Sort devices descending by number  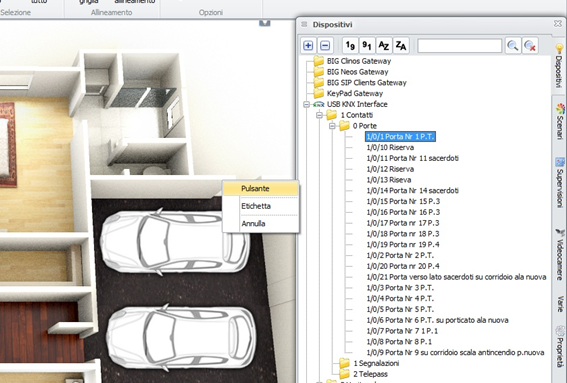tap(367, 46)
